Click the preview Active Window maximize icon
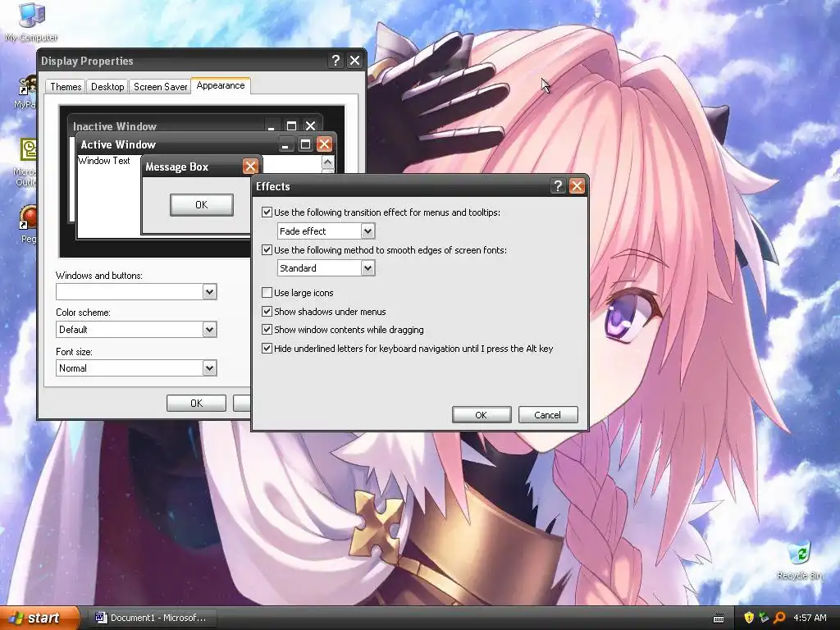The height and width of the screenshot is (630, 840). click(305, 144)
